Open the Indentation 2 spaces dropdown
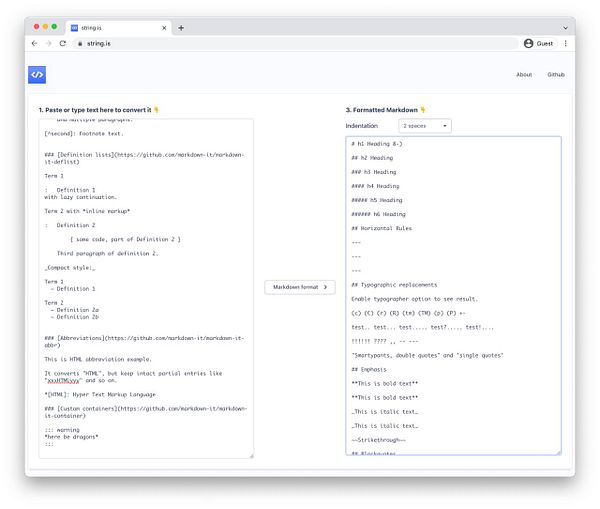 tap(425, 126)
